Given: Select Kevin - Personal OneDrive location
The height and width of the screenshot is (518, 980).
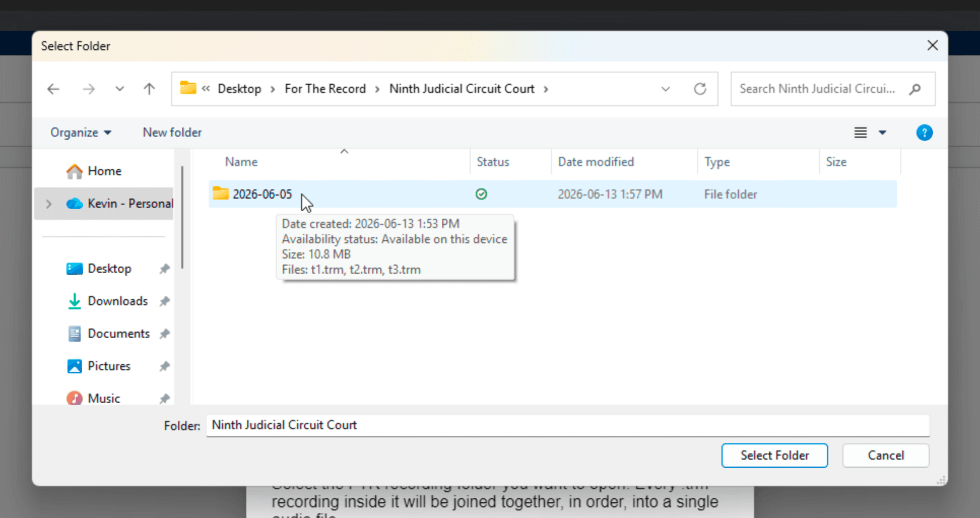Looking at the screenshot, I should 130,204.
